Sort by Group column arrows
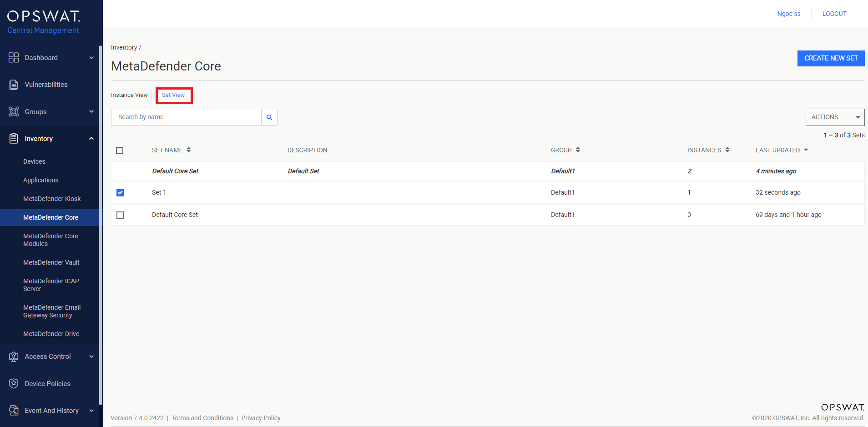The width and height of the screenshot is (868, 427). [x=578, y=150]
